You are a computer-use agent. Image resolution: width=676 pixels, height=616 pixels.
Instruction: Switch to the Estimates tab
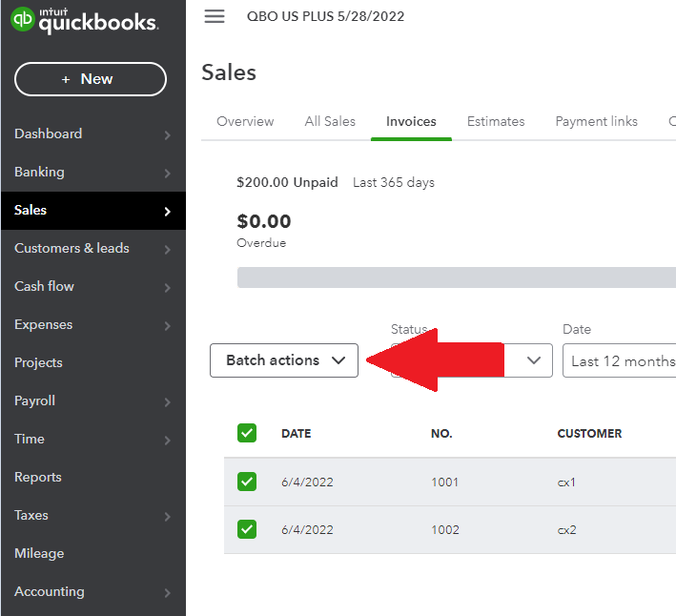click(496, 122)
